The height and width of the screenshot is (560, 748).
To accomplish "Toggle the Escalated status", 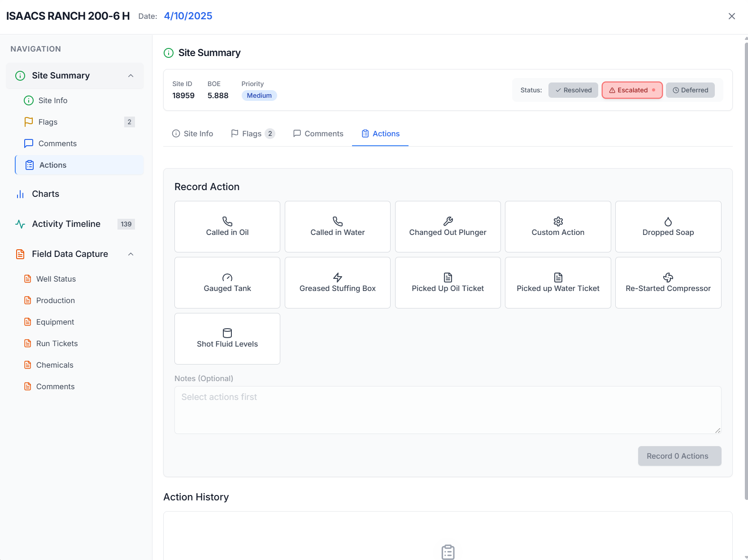I will 632,90.
